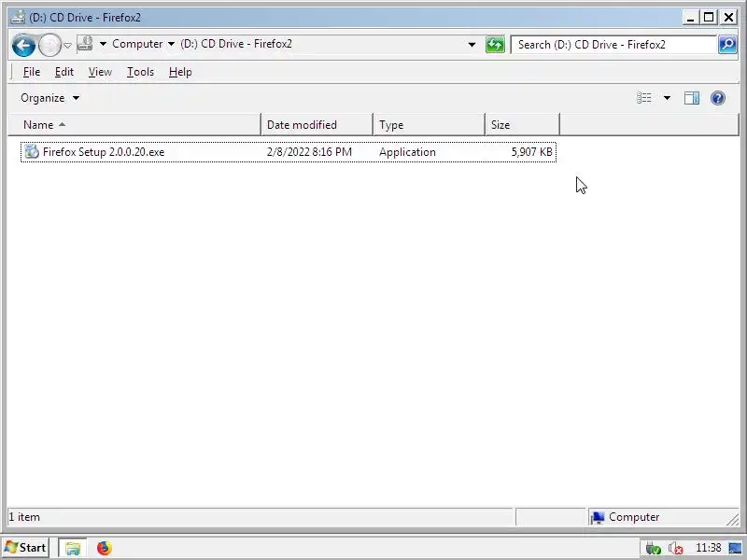Click the Explorer folder taskbar button
Image resolution: width=747 pixels, height=560 pixels.
(x=73, y=548)
